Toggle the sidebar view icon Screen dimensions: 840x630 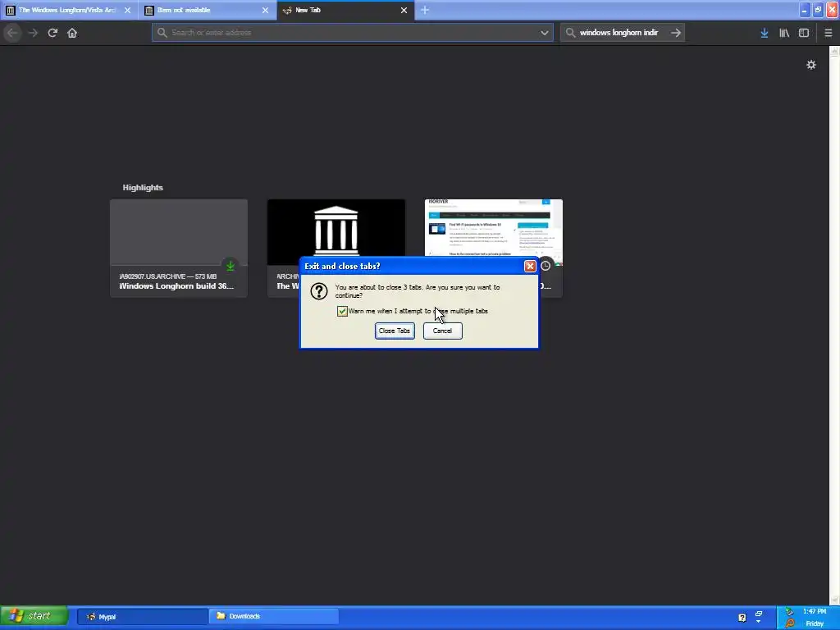coord(804,33)
